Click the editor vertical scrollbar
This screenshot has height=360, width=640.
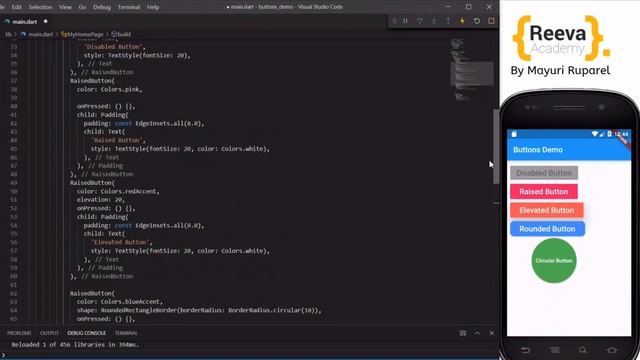click(x=496, y=146)
